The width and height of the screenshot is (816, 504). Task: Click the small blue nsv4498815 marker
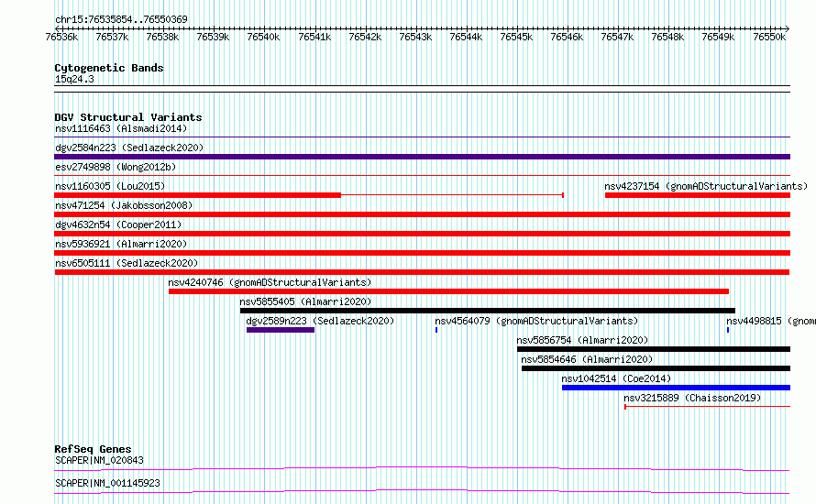click(x=728, y=330)
